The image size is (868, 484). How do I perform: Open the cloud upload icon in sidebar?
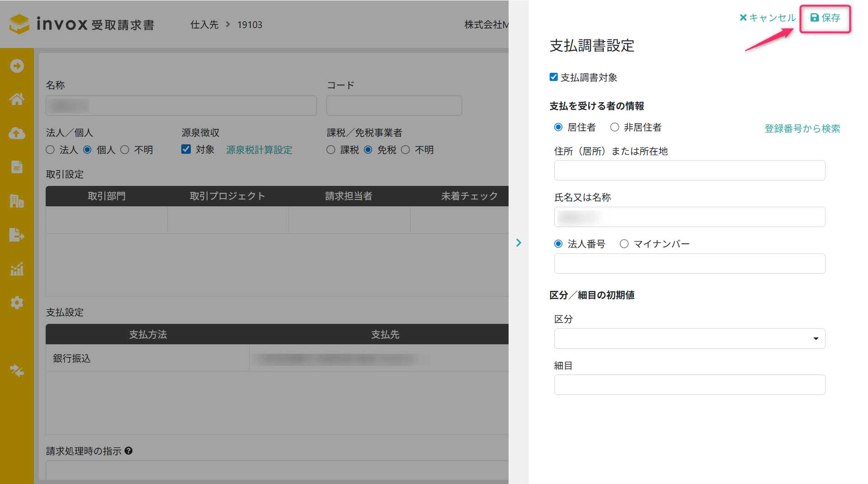pos(17,133)
